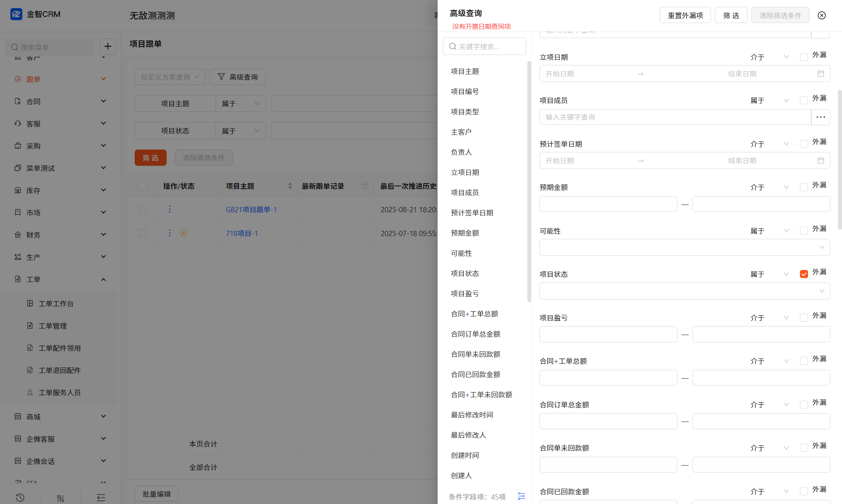Click the calendar icon in 预计签单日期 range
Image resolution: width=842 pixels, height=504 pixels.
click(821, 160)
